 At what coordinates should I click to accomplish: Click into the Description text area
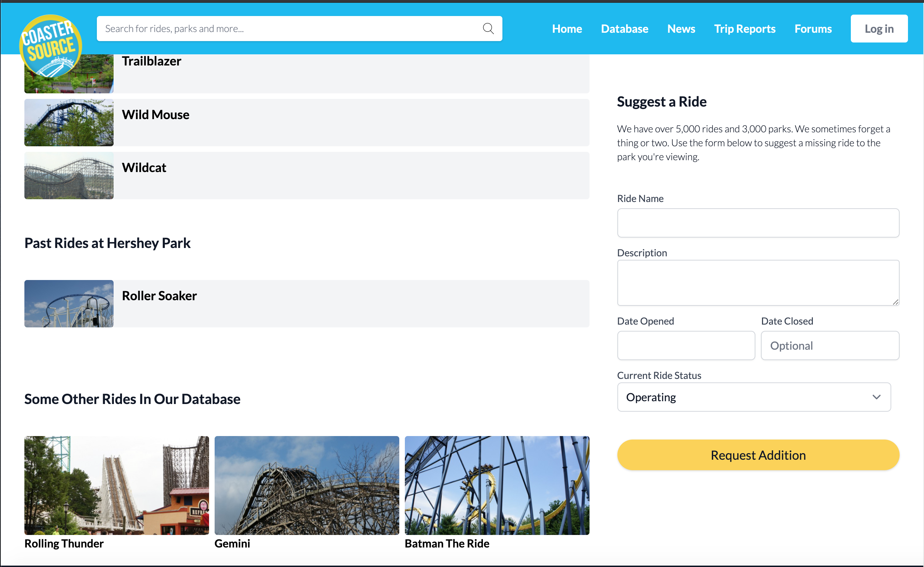(758, 283)
